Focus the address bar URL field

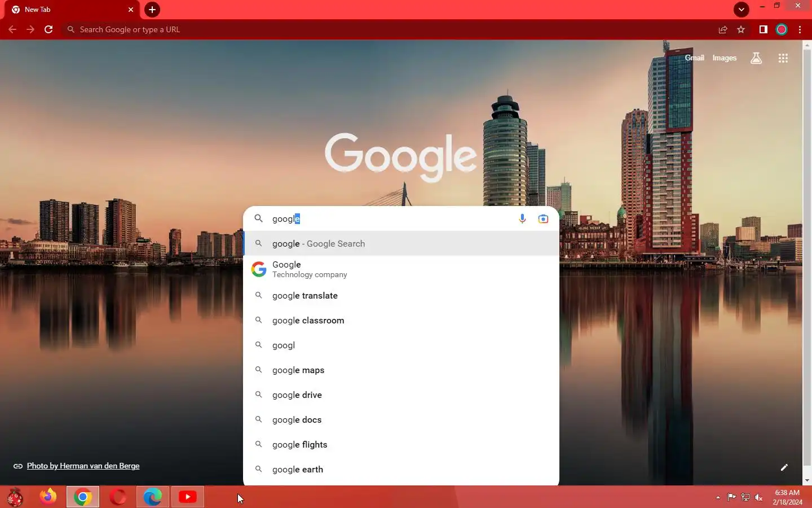pyautogui.click(x=389, y=29)
